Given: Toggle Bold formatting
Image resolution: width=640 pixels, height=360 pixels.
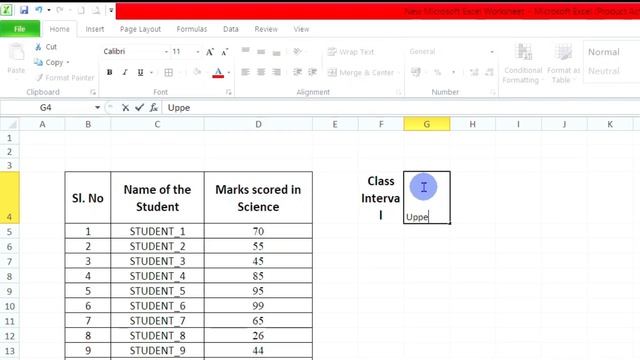Looking at the screenshot, I should point(109,72).
